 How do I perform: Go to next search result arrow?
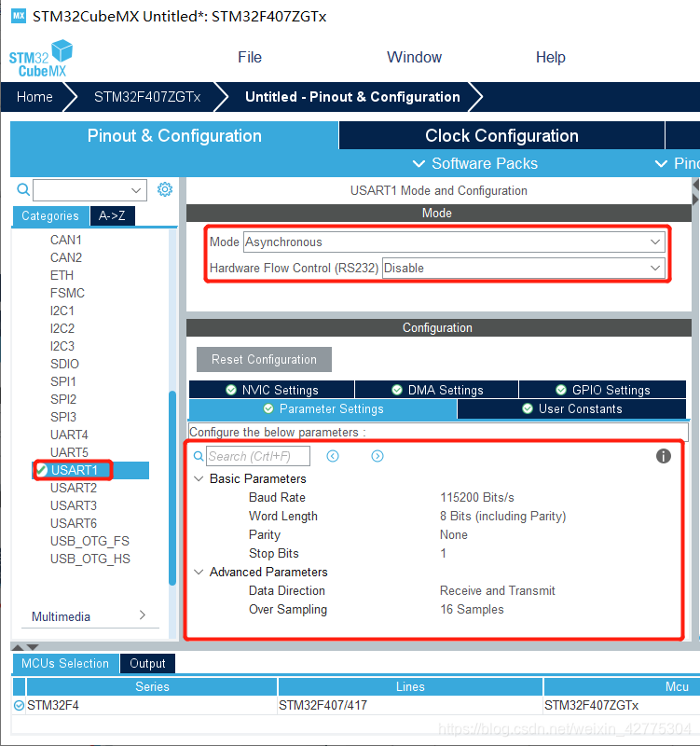377,456
